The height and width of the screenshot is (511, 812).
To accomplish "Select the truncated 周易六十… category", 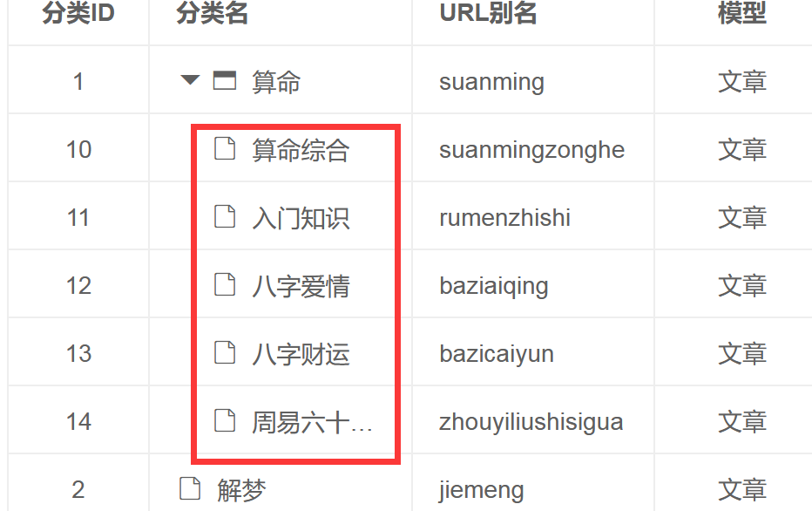I will (312, 422).
